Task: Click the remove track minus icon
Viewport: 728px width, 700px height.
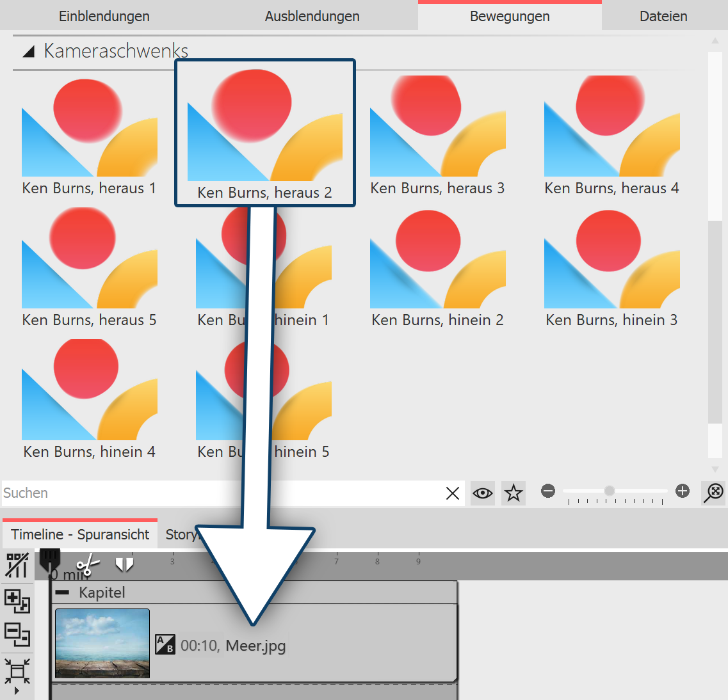Action: point(17,635)
